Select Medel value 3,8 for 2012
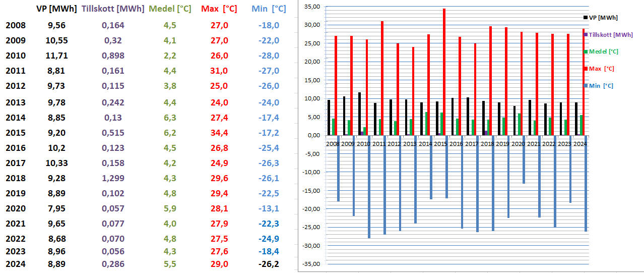This screenshot has height=273, width=644. [171, 86]
